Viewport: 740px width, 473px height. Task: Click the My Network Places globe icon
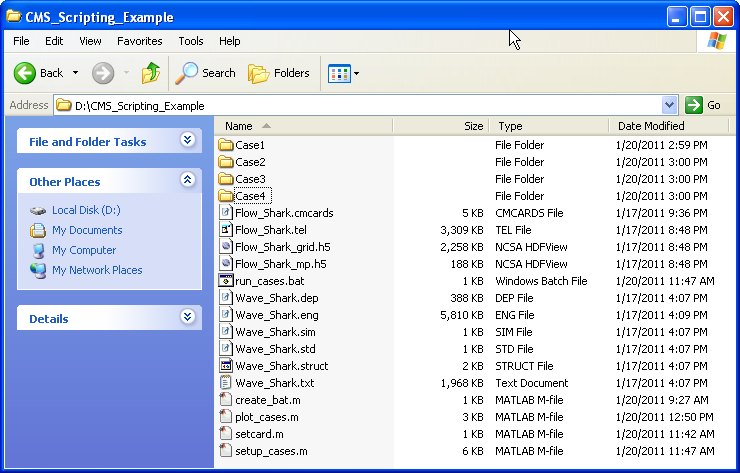38,270
